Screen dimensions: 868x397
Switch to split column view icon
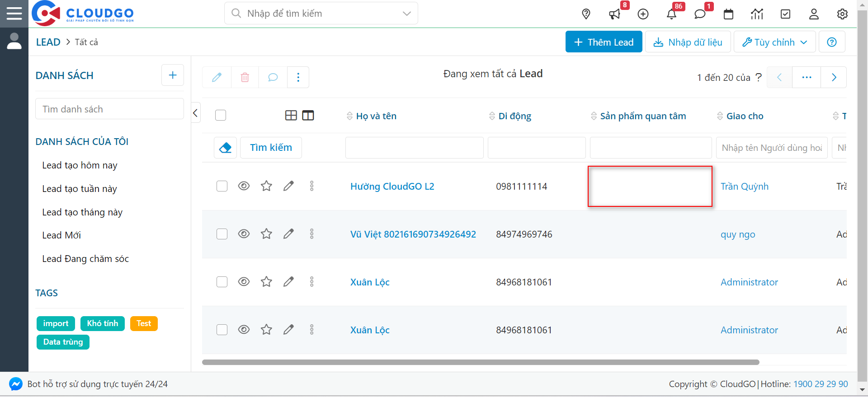[x=308, y=116]
